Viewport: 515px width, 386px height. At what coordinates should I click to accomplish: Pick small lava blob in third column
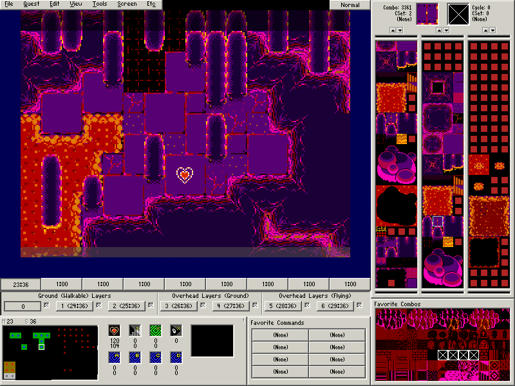pos(479,186)
